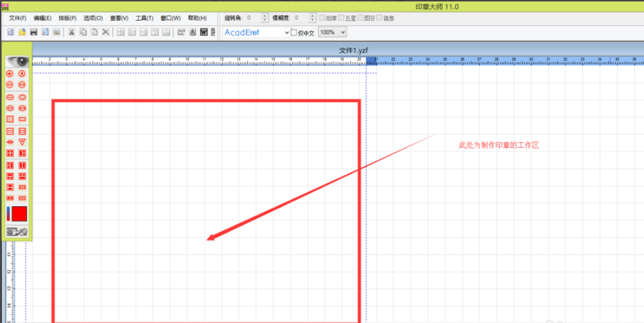Enable the 阳章 checkbox
This screenshot has height=323, width=644.
(322, 18)
